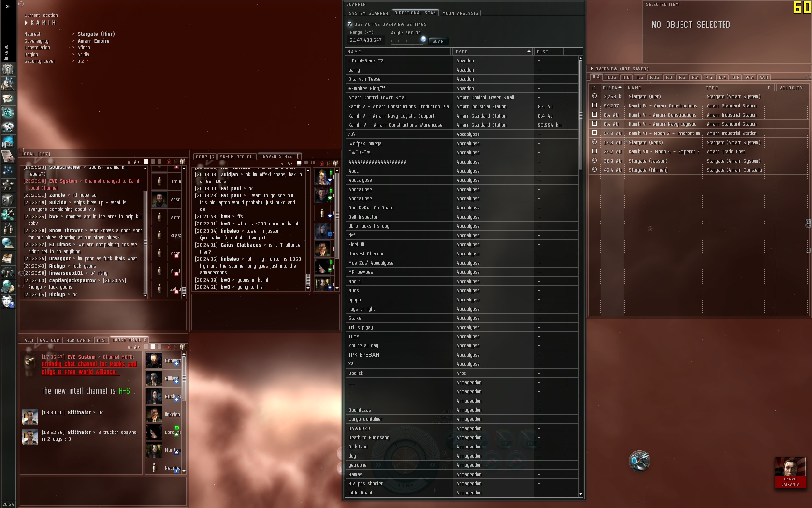
Task: Open the H-S chat channel tab
Action: pyautogui.click(x=101, y=340)
